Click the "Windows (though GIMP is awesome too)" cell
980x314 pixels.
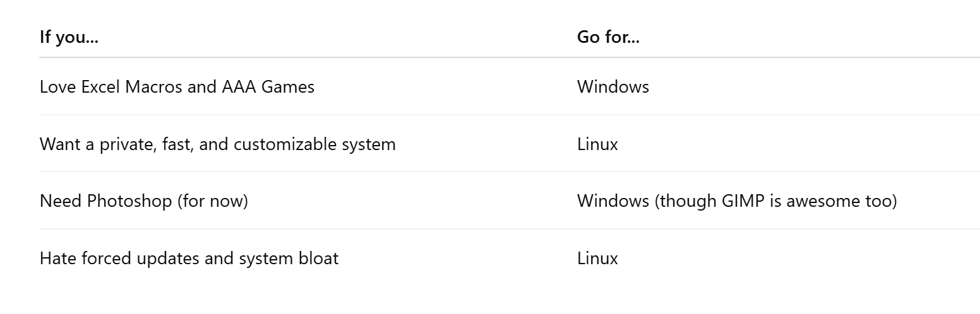pyautogui.click(x=737, y=201)
